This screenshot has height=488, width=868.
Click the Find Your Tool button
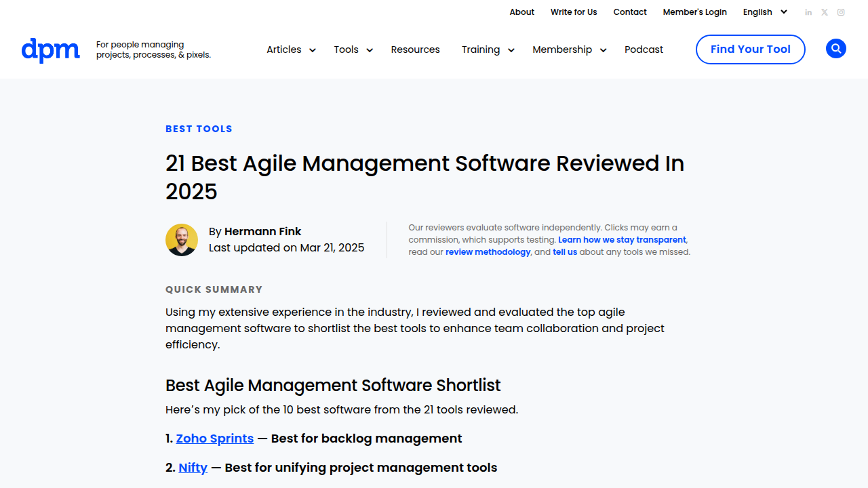point(751,49)
